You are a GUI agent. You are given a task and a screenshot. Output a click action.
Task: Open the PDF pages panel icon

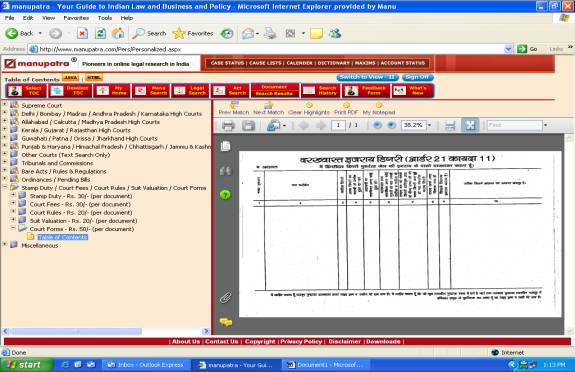[226, 146]
